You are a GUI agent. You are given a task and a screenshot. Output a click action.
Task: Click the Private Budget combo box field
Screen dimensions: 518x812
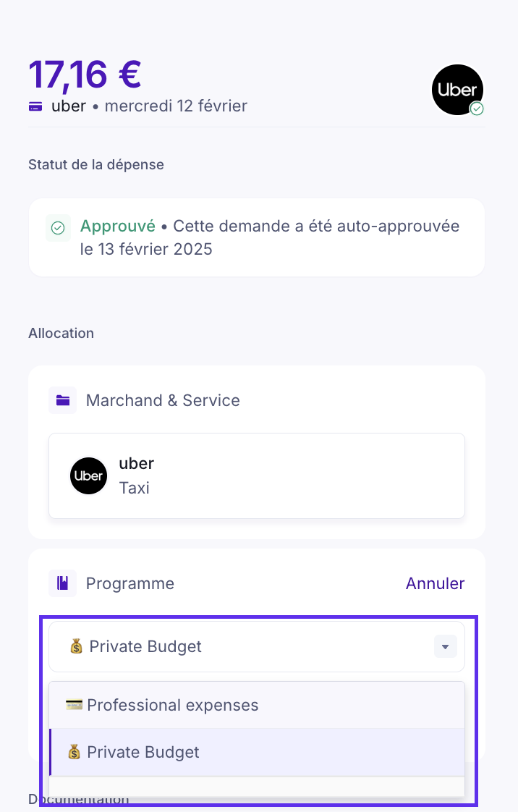(x=246, y=646)
